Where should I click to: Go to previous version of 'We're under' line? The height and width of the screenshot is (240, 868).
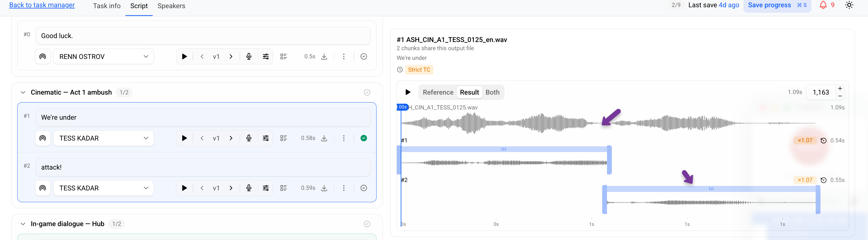pyautogui.click(x=202, y=138)
